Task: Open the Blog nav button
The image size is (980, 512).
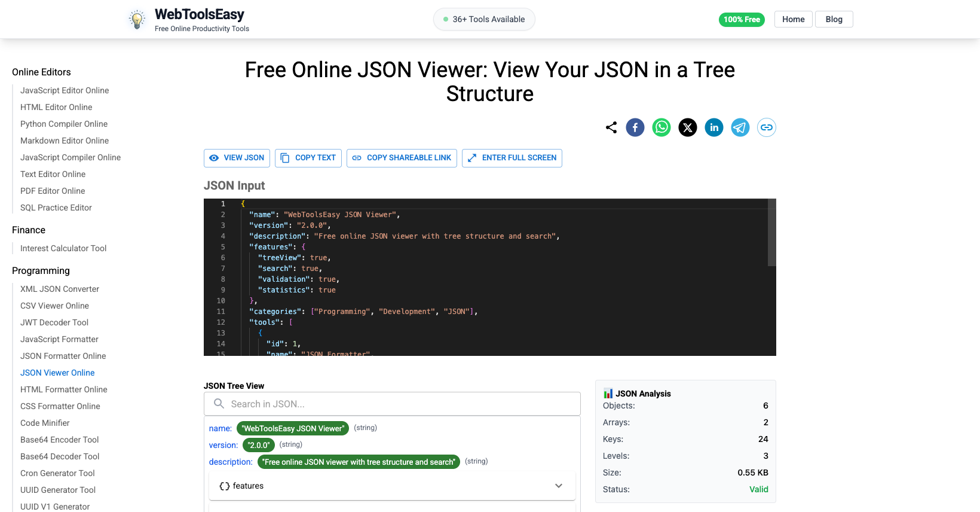Action: 834,19
